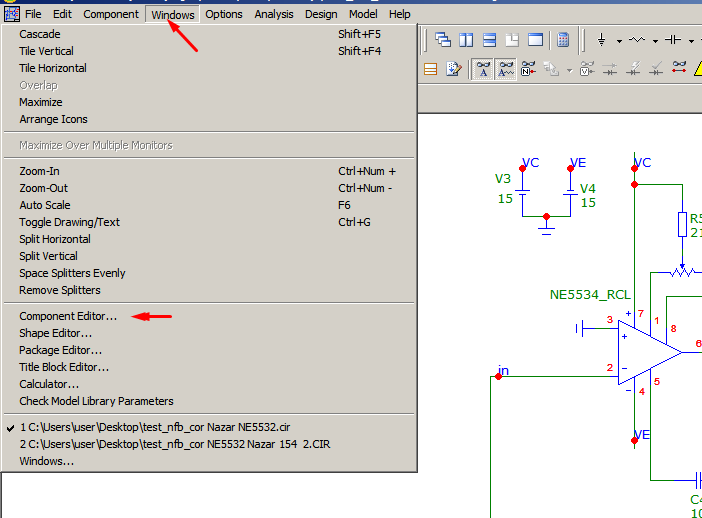
Task: Select Auto Scale menu entry
Action: 209,205
